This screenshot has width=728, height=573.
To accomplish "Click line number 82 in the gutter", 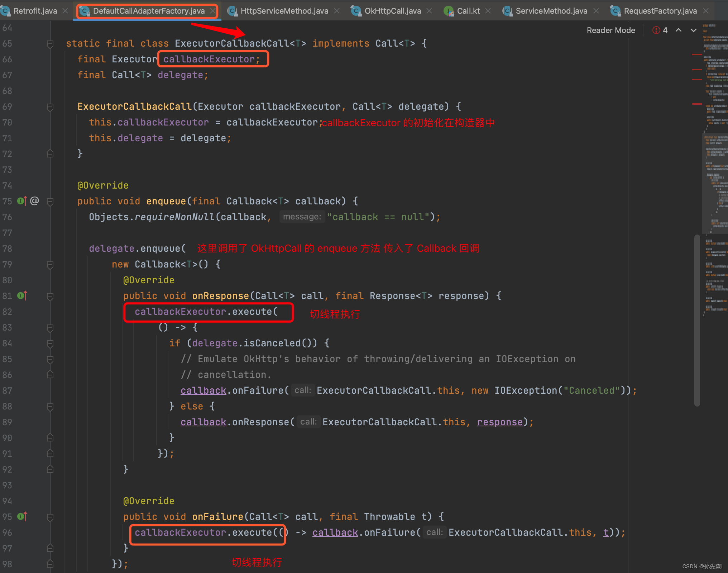I will (x=7, y=312).
